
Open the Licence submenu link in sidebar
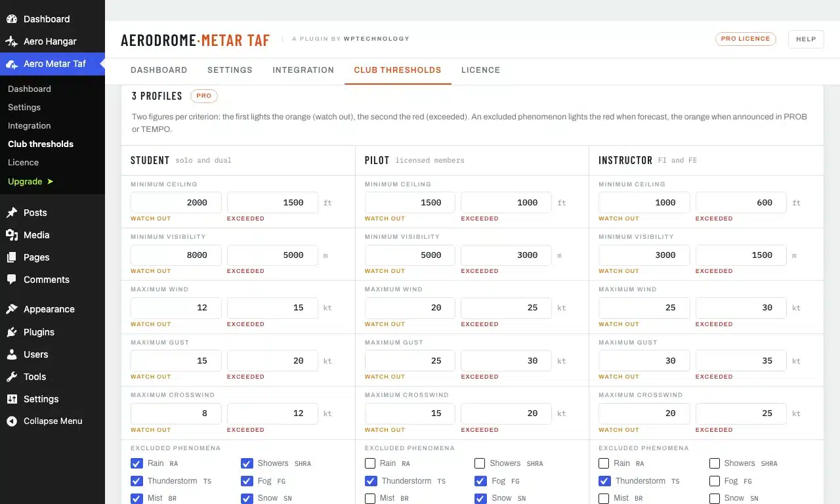point(23,162)
